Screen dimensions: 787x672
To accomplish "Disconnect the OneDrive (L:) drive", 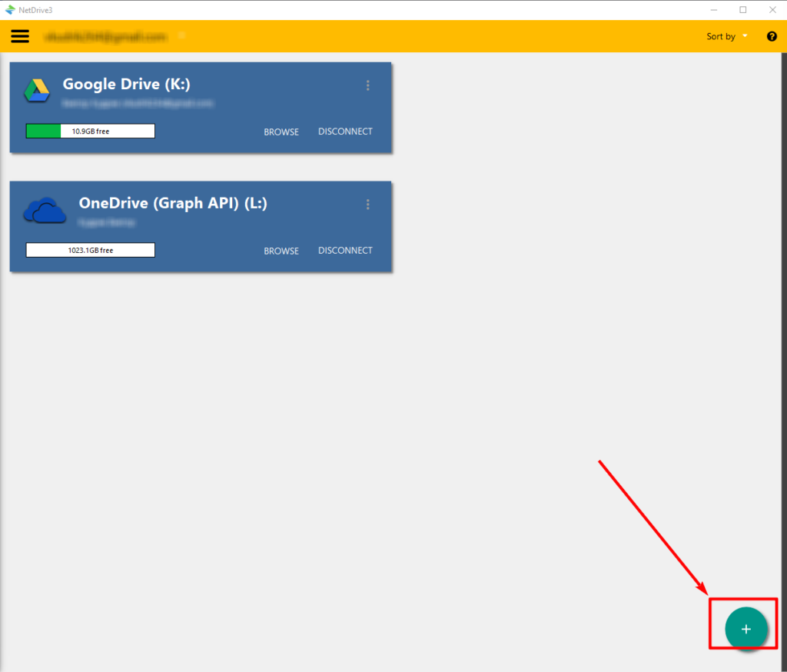I will pos(345,251).
